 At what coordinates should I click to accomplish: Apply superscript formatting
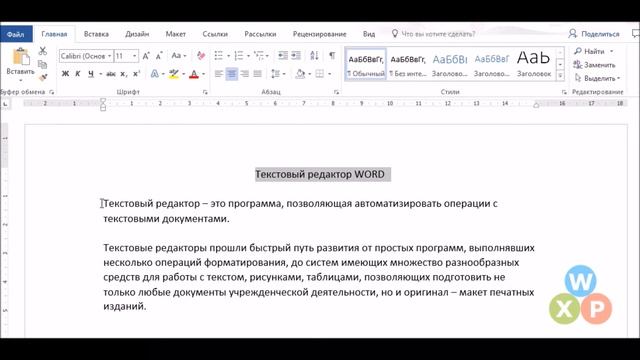click(x=136, y=74)
